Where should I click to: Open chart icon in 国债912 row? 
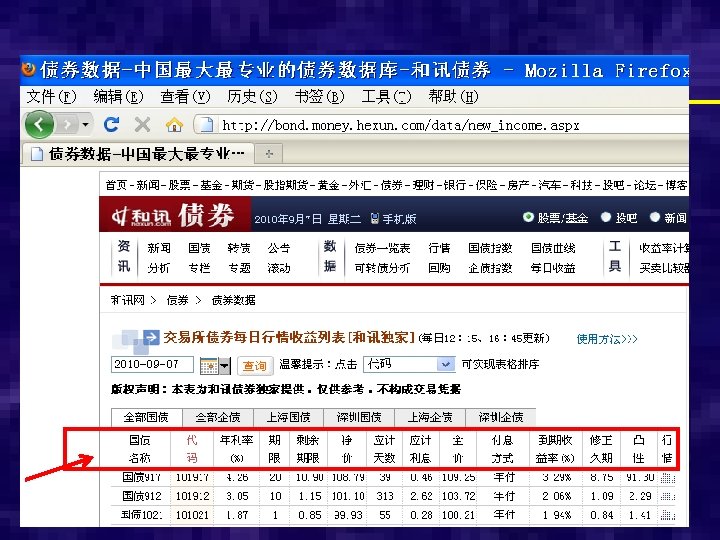coord(668,496)
